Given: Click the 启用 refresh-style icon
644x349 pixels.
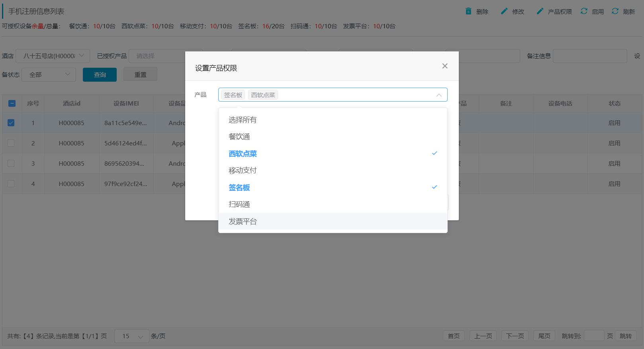Looking at the screenshot, I should coord(584,11).
